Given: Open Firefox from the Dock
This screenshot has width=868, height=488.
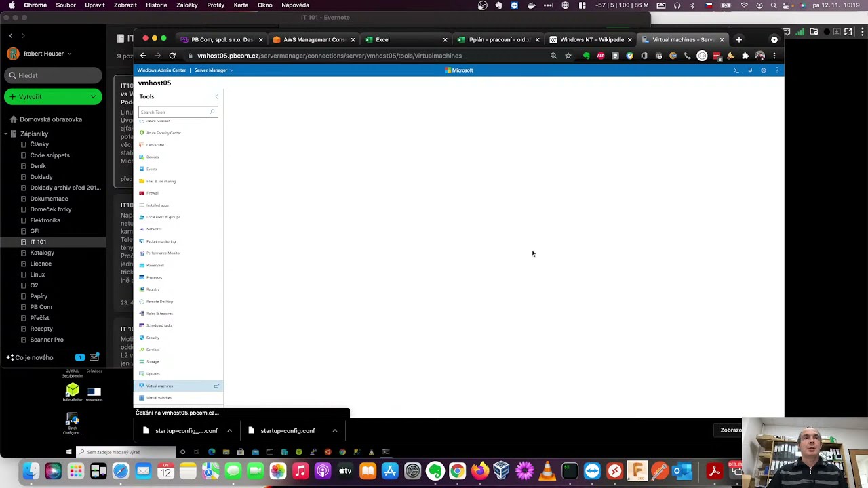Looking at the screenshot, I should click(480, 471).
